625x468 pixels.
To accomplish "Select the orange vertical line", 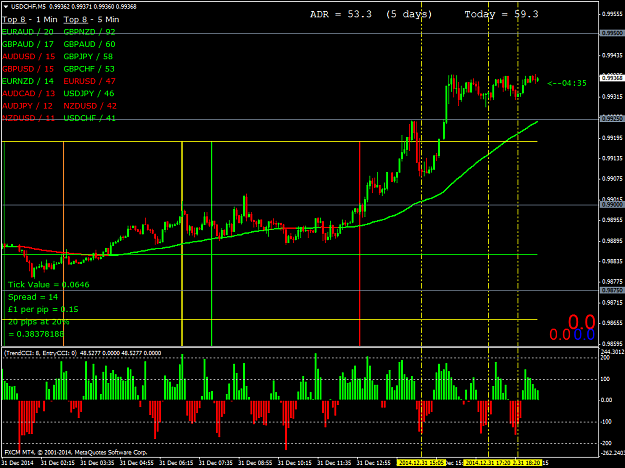I will tap(63, 243).
